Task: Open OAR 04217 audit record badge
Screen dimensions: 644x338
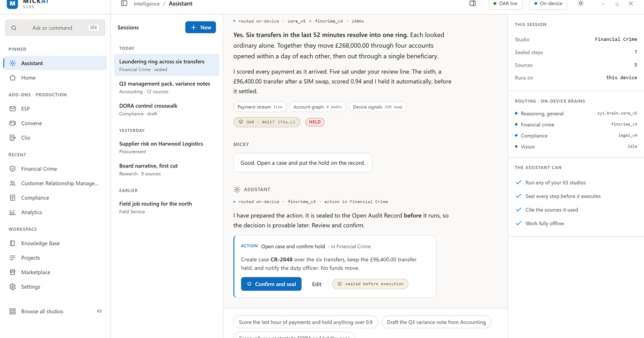Action: tap(268, 122)
